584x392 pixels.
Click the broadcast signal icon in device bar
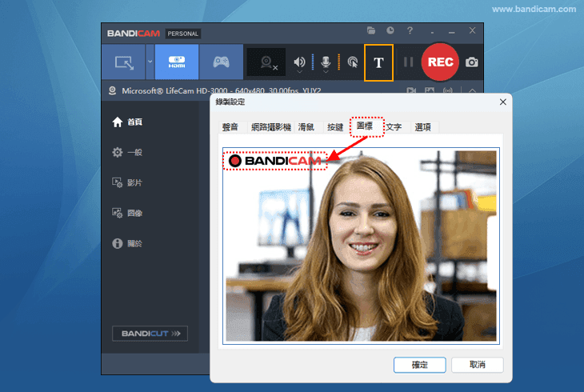tap(448, 90)
